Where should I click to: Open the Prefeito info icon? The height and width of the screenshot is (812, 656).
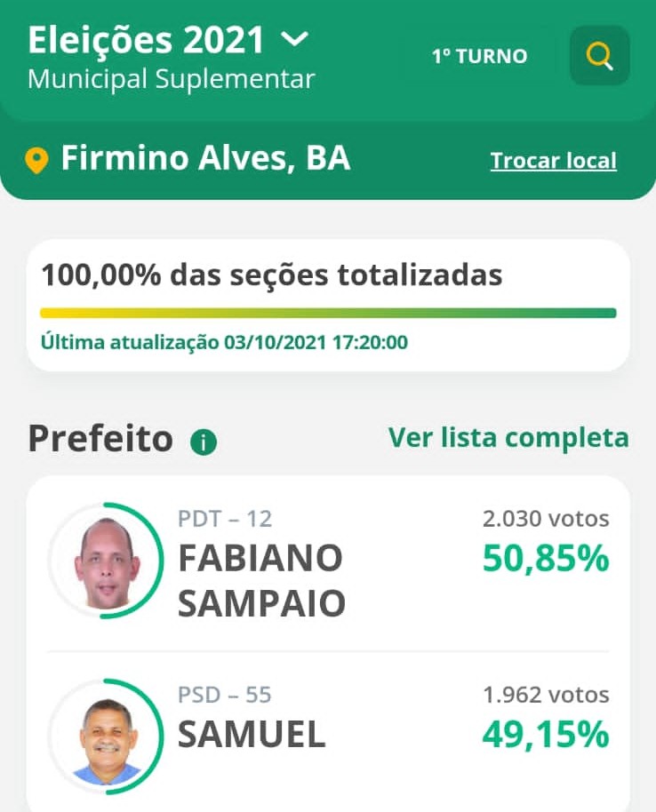204,442
